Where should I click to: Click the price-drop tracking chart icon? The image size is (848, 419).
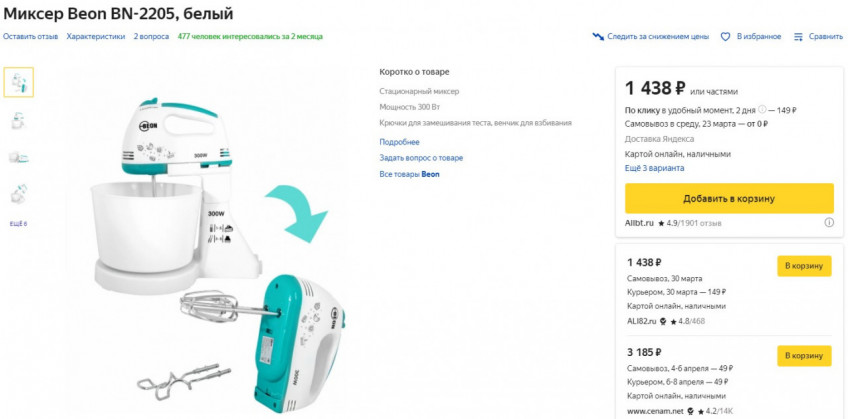point(599,37)
